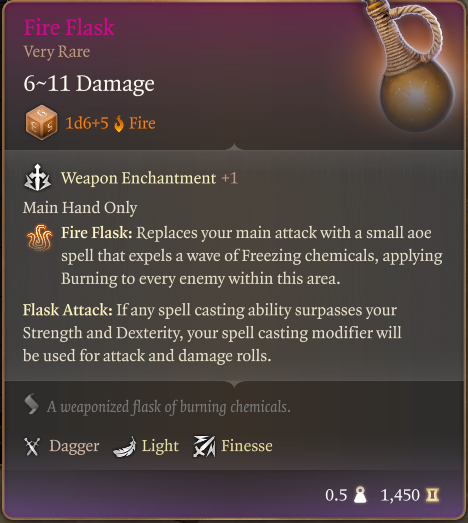The height and width of the screenshot is (523, 468).
Task: Click the 1,450 gold price value
Action: (400, 495)
